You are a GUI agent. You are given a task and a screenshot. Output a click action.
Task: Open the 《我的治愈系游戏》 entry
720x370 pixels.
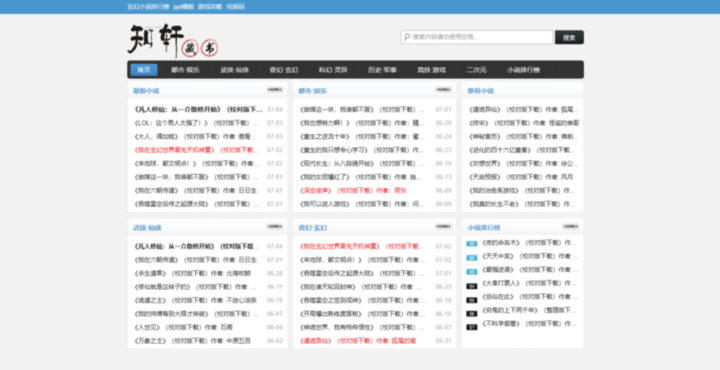point(522,191)
